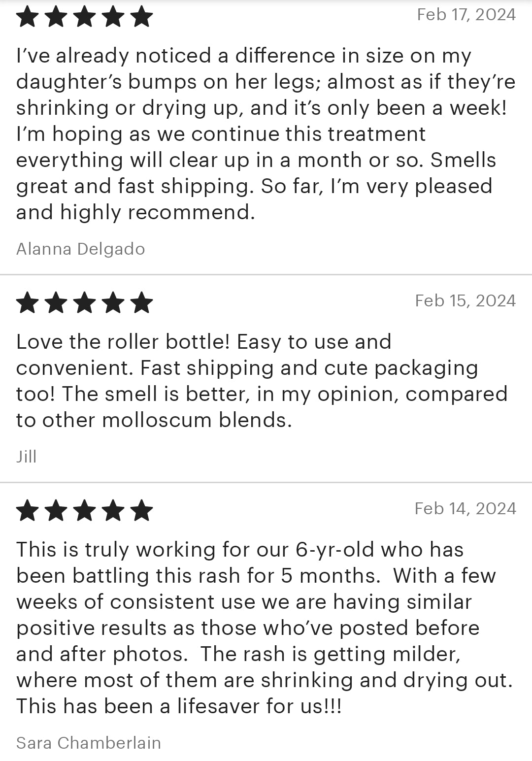Tap the Feb 15, 2024 review date
Viewport: 532px width, 761px height.
click(465, 300)
